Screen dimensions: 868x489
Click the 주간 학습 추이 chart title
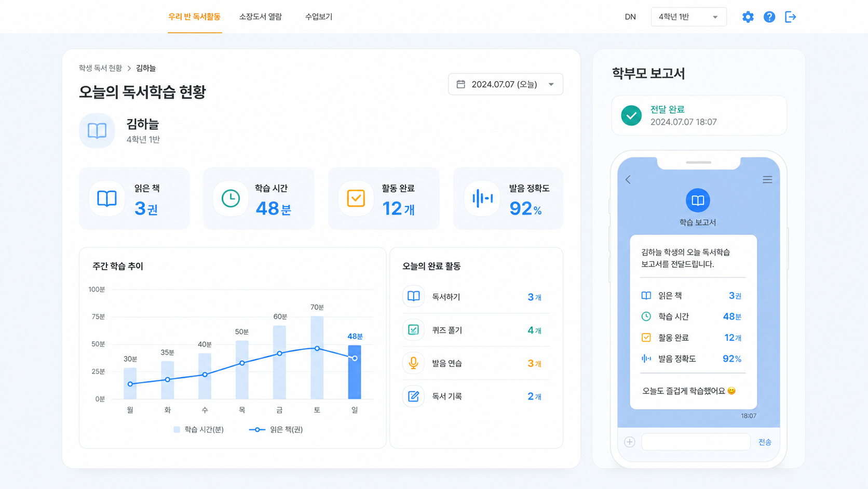pyautogui.click(x=118, y=266)
